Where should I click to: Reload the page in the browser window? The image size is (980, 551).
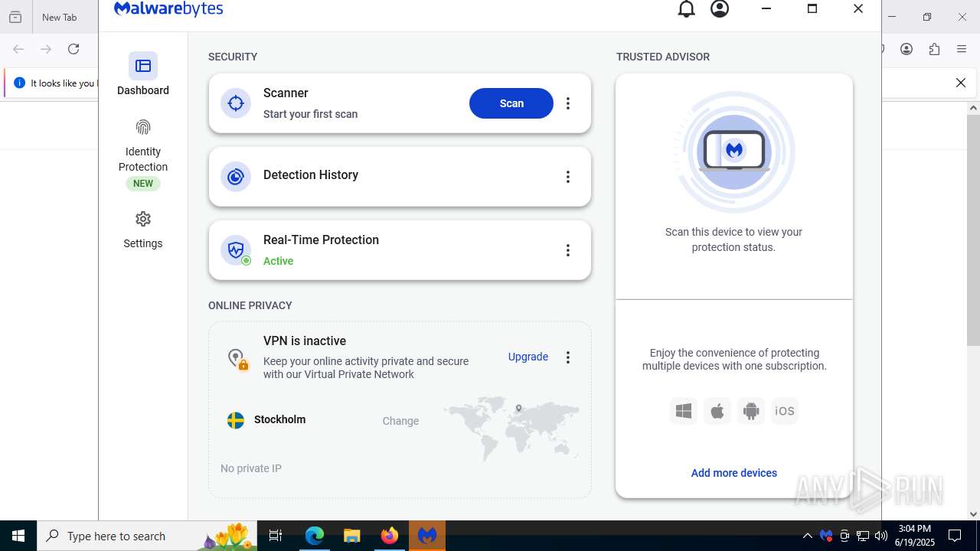pos(73,49)
